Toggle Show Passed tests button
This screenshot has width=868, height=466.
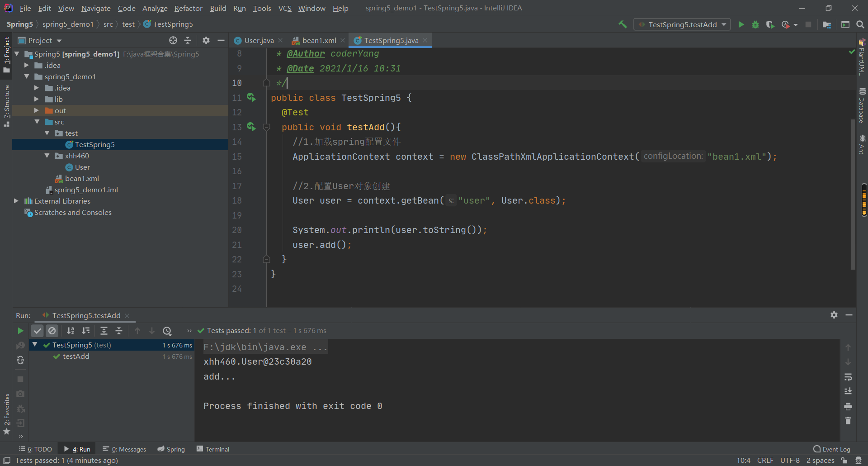pos(38,331)
